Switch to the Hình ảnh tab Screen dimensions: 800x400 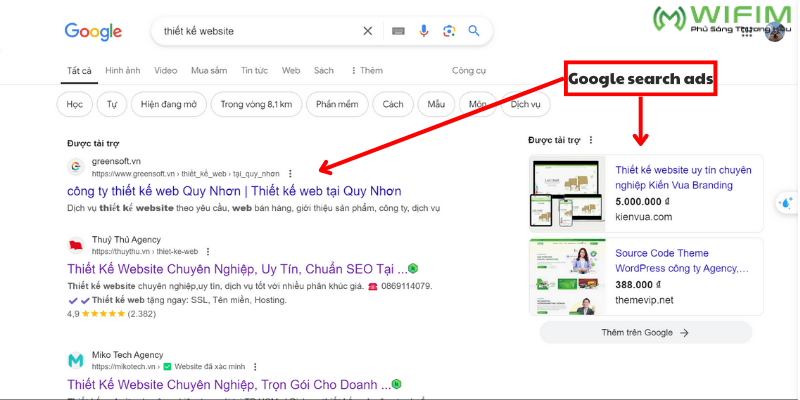click(122, 70)
